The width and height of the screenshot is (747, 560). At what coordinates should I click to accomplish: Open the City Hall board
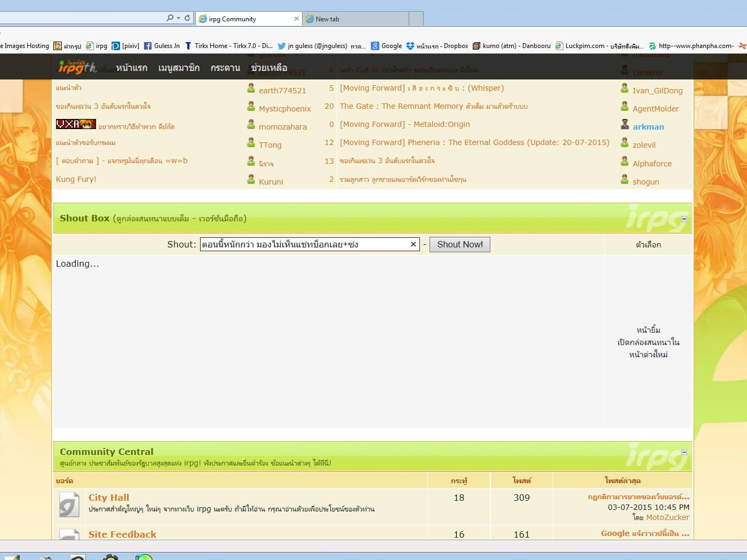[109, 498]
